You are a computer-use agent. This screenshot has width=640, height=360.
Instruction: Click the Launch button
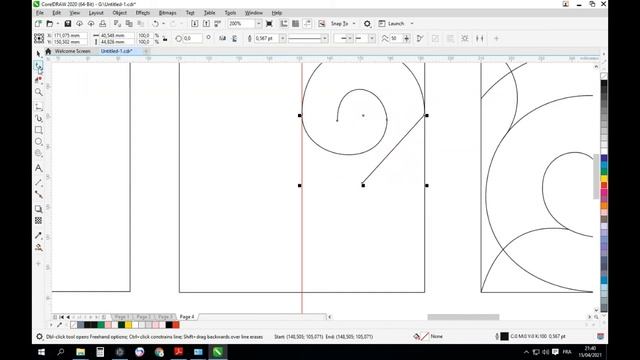[392, 24]
